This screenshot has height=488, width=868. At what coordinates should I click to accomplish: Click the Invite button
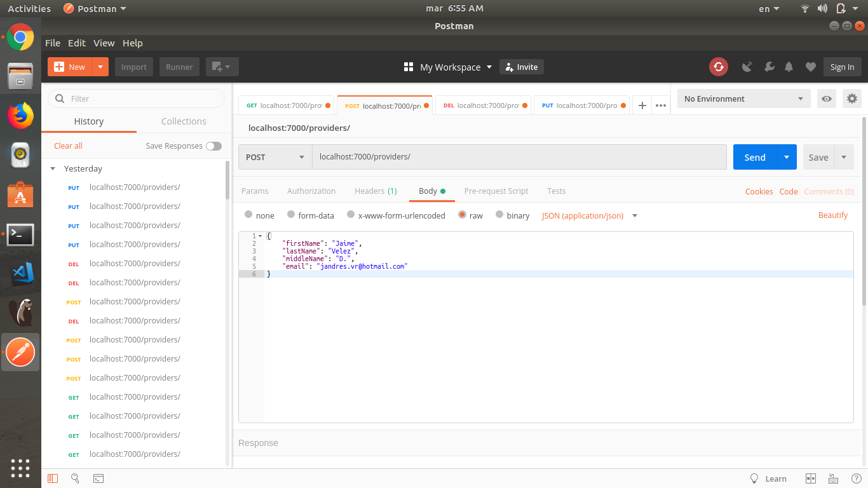point(522,67)
